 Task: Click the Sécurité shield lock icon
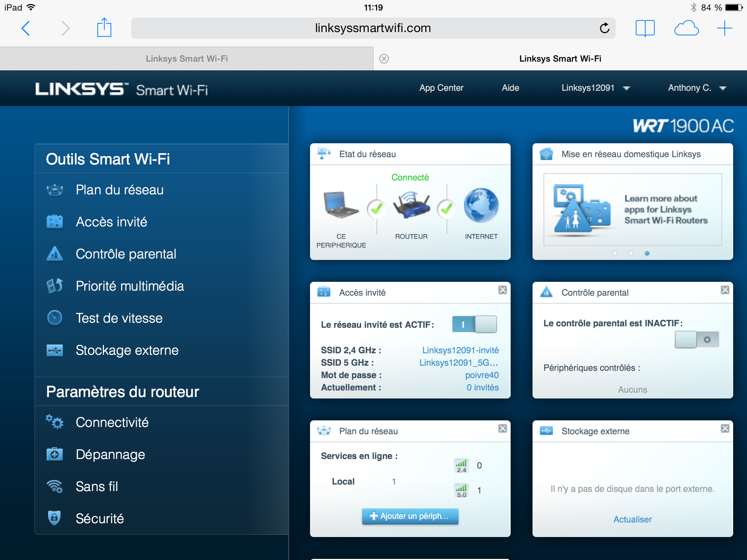pos(55,518)
